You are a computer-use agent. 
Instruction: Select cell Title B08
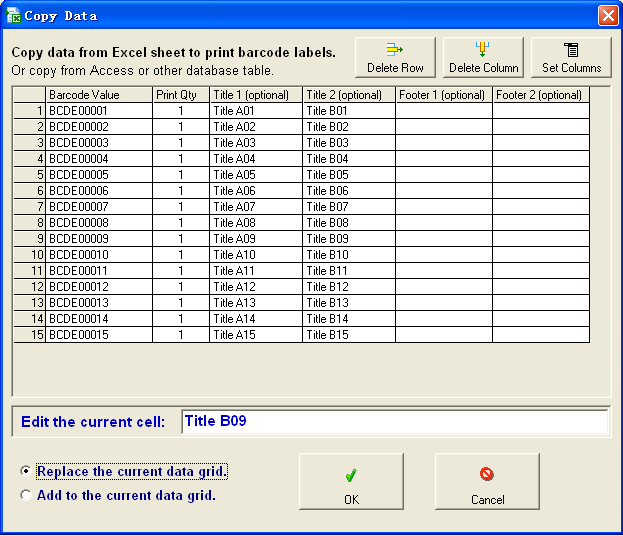[x=349, y=223]
